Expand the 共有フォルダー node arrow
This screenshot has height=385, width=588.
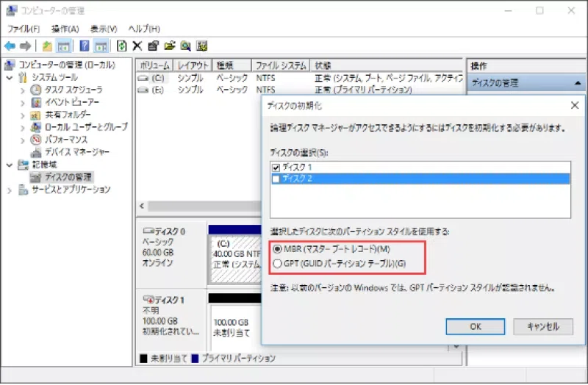click(23, 115)
